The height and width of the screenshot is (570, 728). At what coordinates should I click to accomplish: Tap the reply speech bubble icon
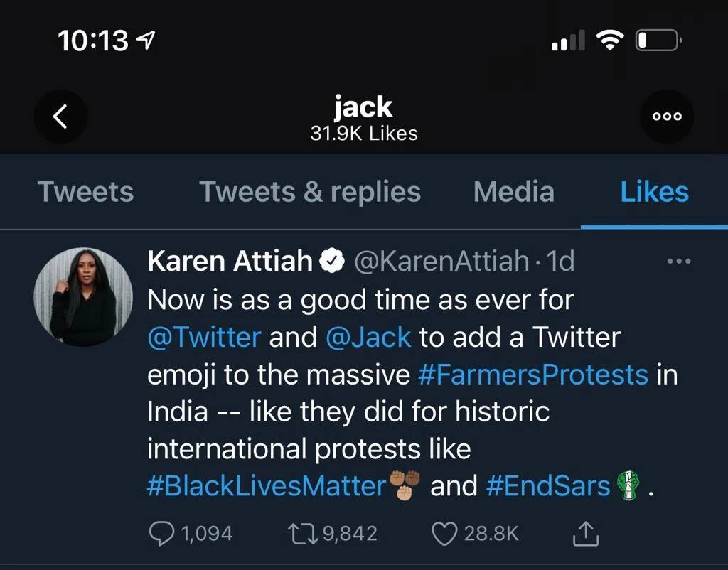[x=163, y=533]
